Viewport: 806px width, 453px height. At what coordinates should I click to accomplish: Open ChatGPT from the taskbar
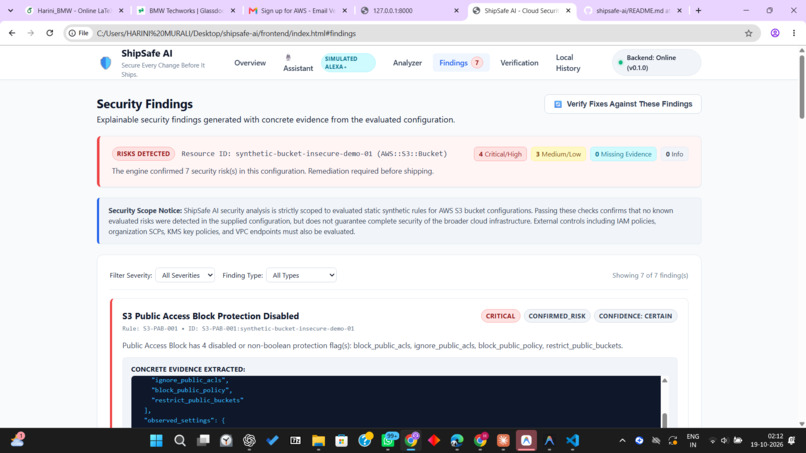tap(249, 441)
